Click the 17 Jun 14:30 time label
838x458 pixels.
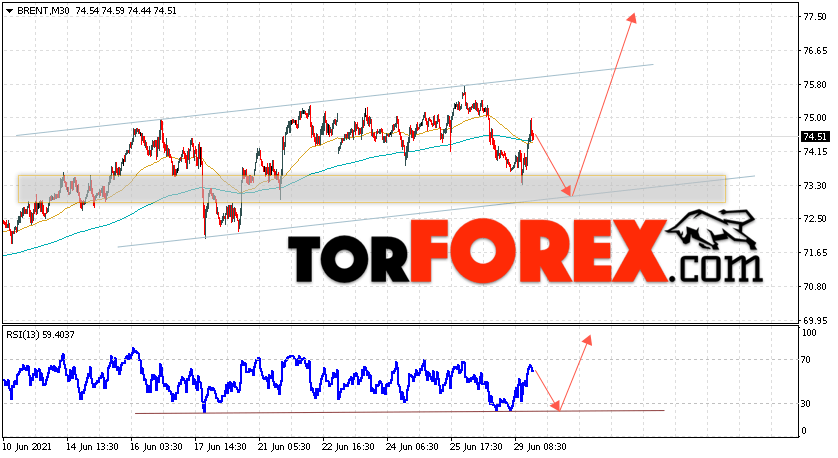[x=220, y=447]
